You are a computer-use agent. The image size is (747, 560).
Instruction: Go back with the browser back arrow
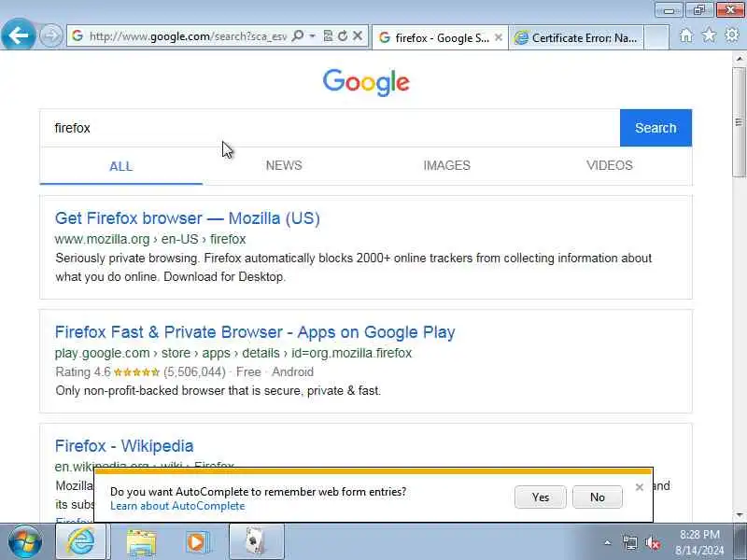pyautogui.click(x=18, y=35)
